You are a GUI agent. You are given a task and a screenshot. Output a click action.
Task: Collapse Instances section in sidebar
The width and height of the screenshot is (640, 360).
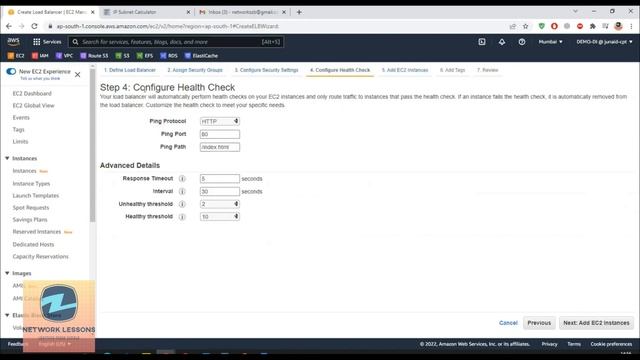tap(7, 158)
